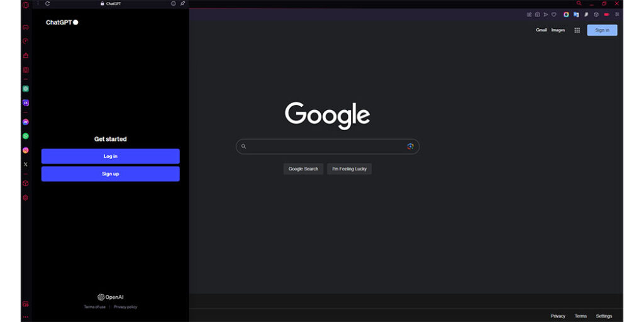Open the Terms of use link
This screenshot has height=322, width=644.
point(95,307)
